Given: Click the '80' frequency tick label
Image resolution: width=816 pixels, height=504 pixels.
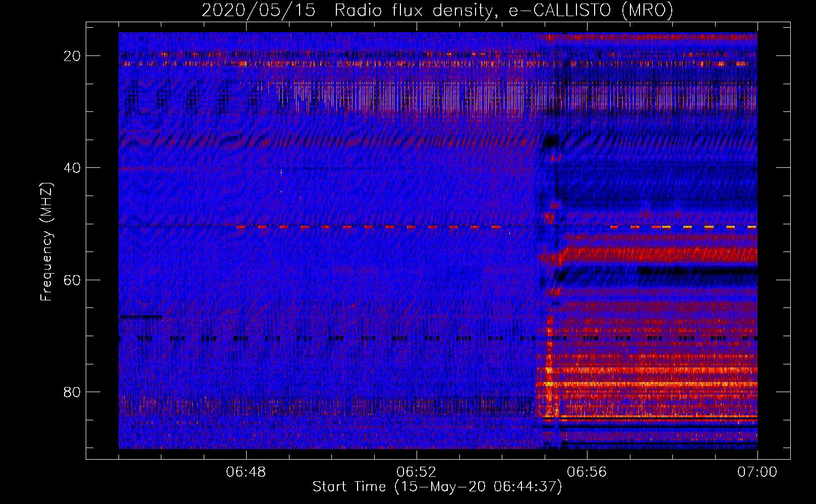Looking at the screenshot, I should [73, 392].
